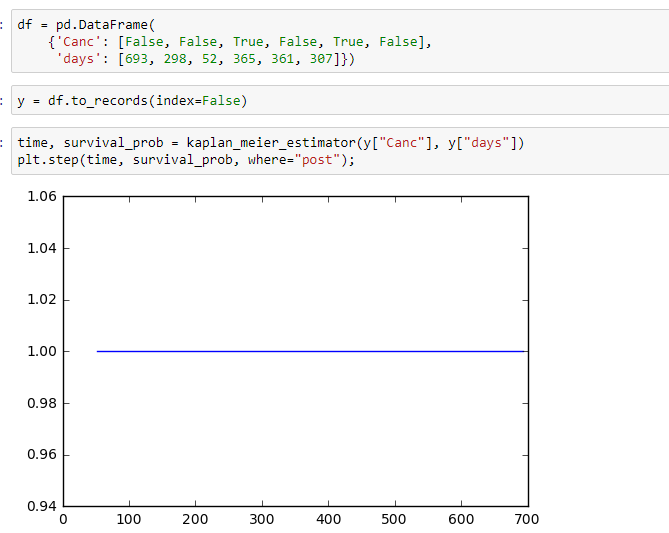Click y-axis label 1.02
Image resolution: width=669 pixels, height=533 pixels.
[42, 300]
